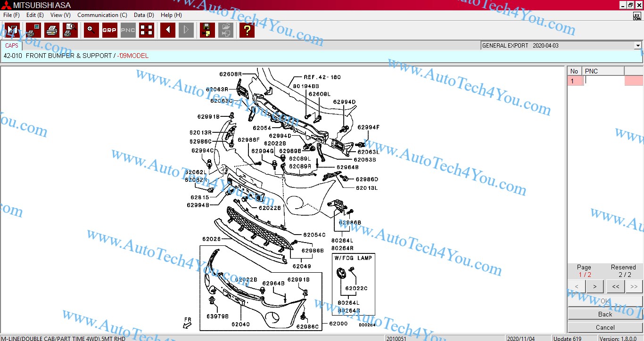This screenshot has width=644, height=341.
Task: Open the File (F) menu
Action: [11, 15]
